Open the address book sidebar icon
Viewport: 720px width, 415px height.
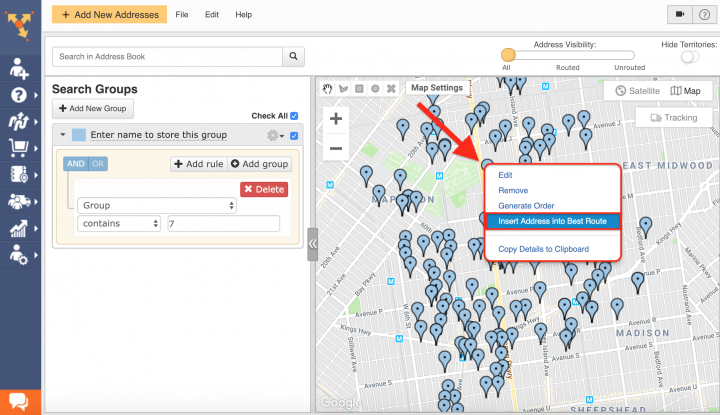[19, 175]
